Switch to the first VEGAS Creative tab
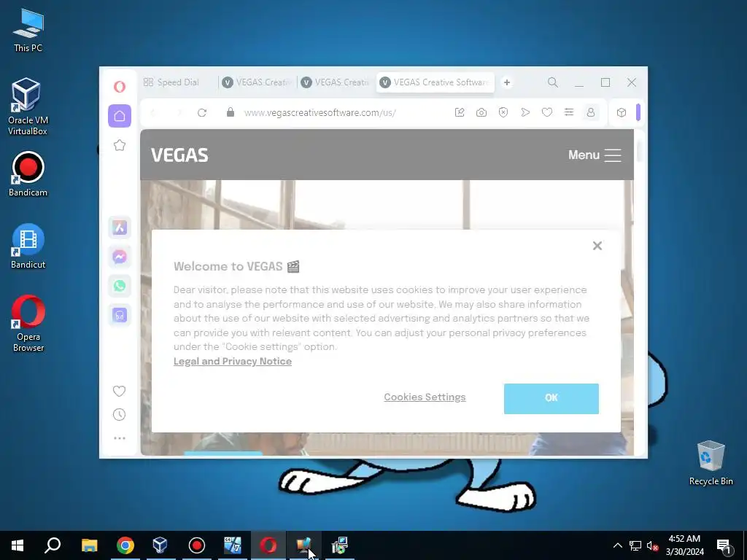The height and width of the screenshot is (560, 747). [x=258, y=82]
